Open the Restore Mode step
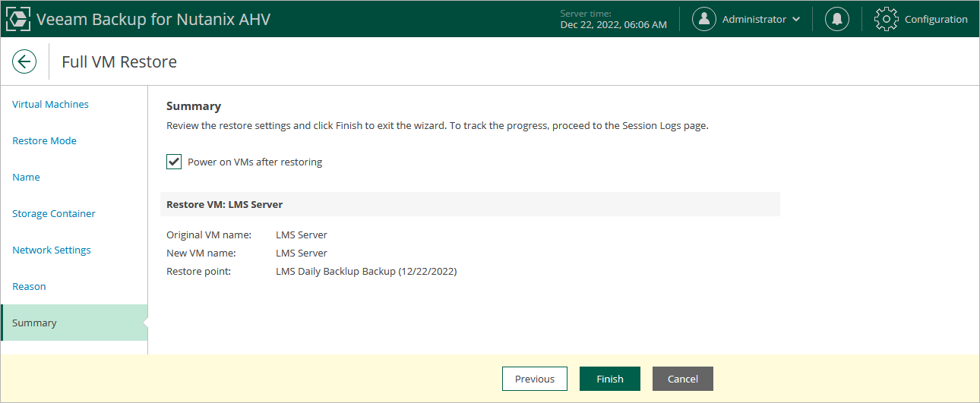Screen dimensions: 980x403 tap(44, 141)
